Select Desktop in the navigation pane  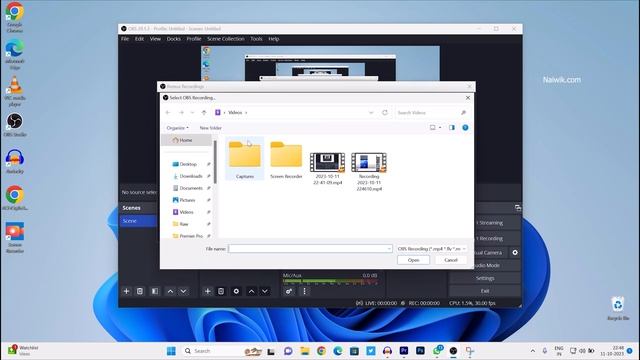coord(188,164)
